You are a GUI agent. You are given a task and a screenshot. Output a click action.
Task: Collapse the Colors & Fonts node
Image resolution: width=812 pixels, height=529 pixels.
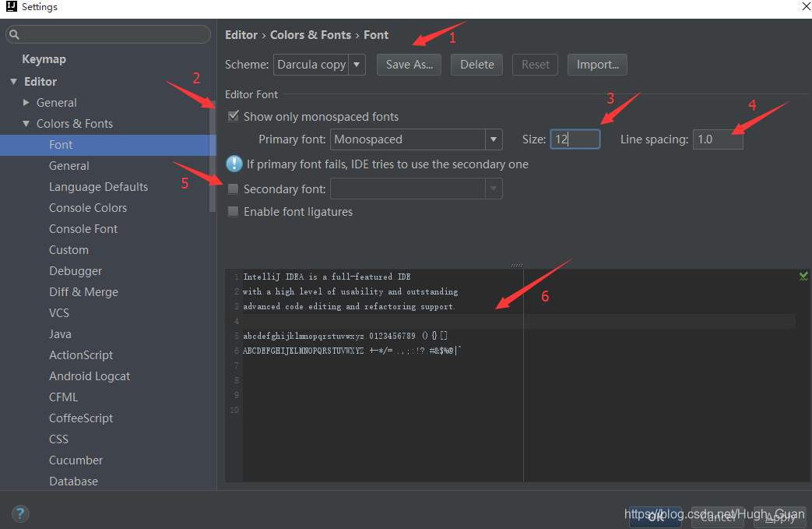26,124
